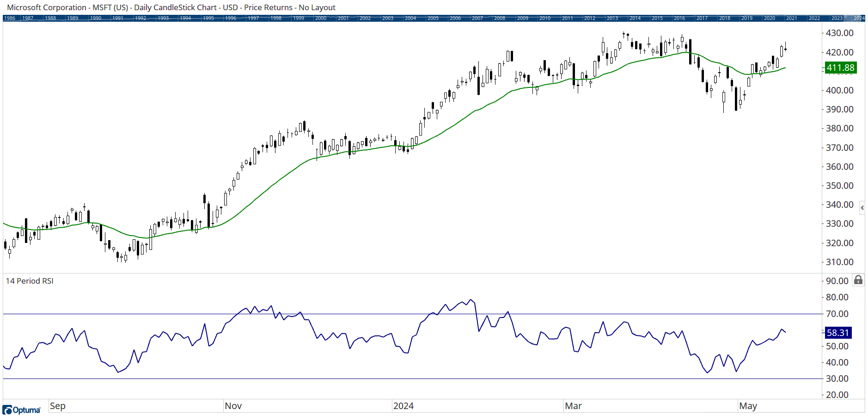Click the May label on the date axis
Viewport: 868px width, 416px height.
(x=748, y=406)
